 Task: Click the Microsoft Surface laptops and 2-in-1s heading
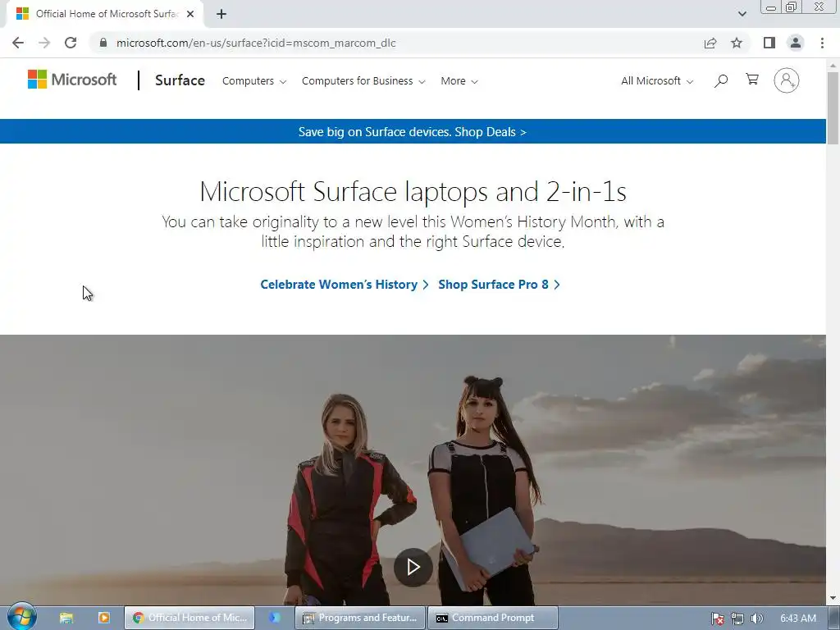[413, 191]
